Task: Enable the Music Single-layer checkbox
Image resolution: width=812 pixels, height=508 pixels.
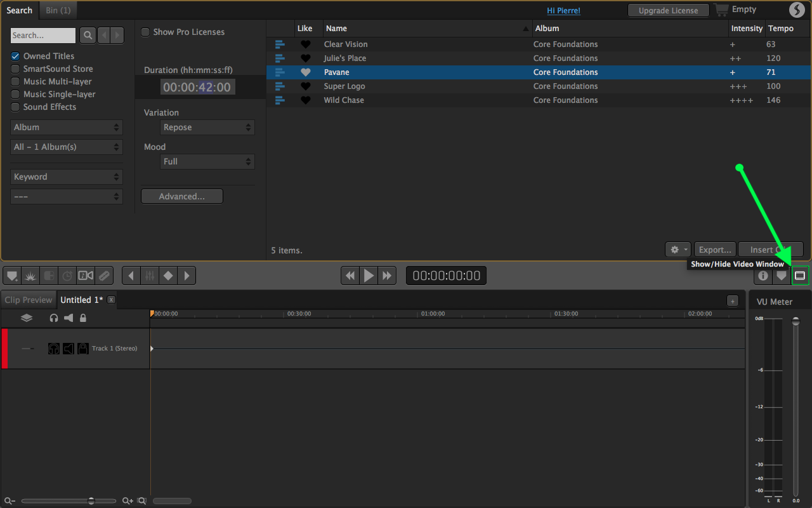Action: pos(15,94)
